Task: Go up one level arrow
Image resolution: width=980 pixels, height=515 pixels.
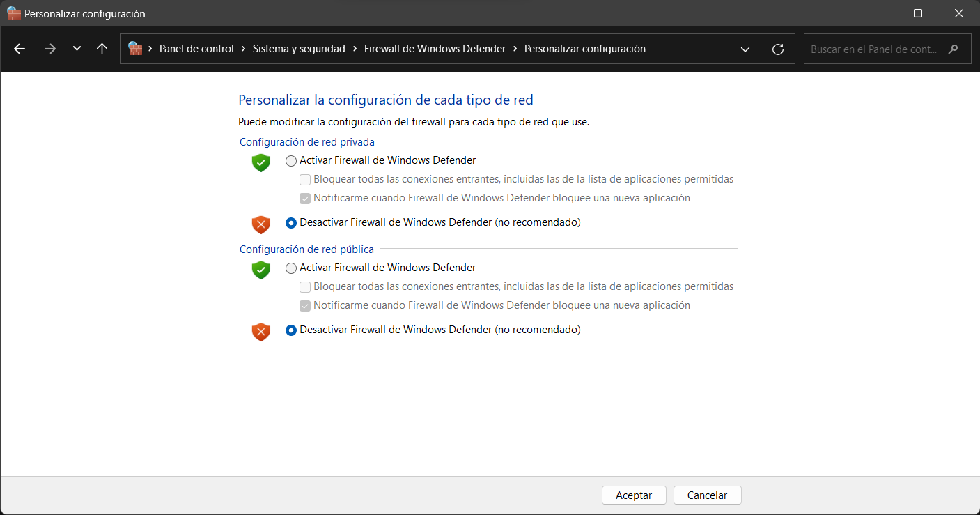Action: 102,49
